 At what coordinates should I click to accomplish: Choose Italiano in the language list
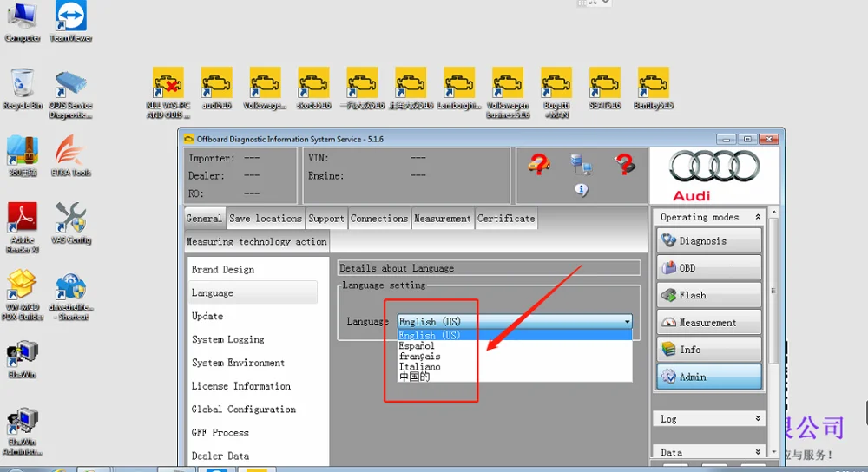click(515, 367)
